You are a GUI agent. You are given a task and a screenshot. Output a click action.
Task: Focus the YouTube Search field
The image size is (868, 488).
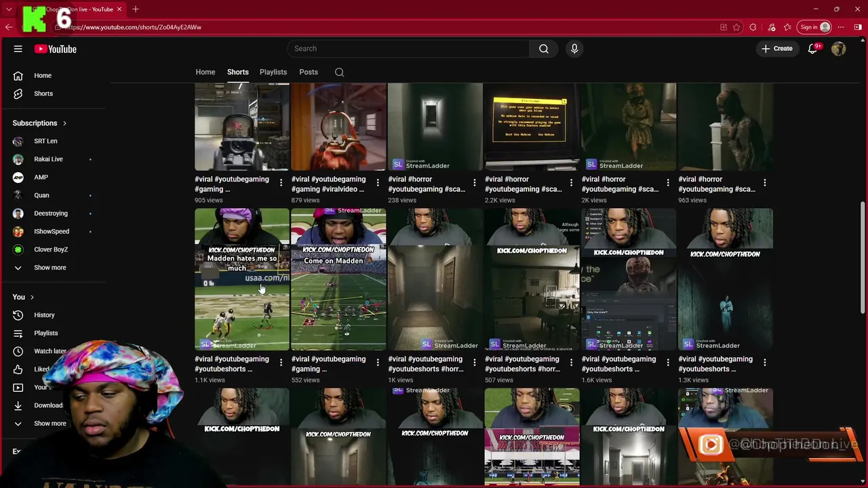coord(408,49)
